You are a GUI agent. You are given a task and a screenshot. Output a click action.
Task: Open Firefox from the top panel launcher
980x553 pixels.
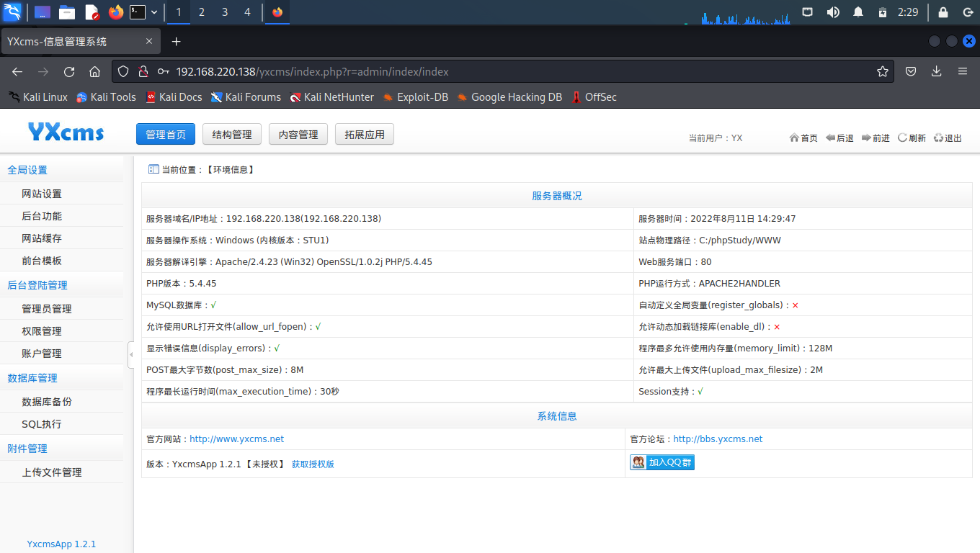116,12
